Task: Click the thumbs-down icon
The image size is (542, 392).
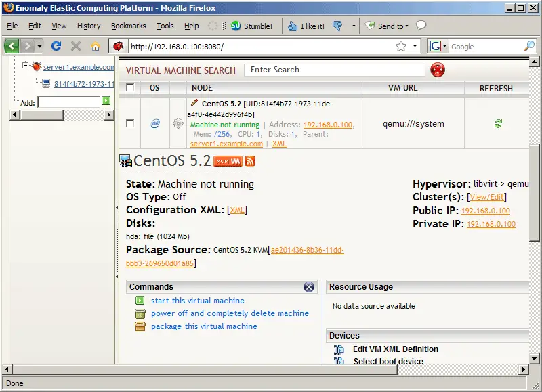Action: [x=337, y=26]
